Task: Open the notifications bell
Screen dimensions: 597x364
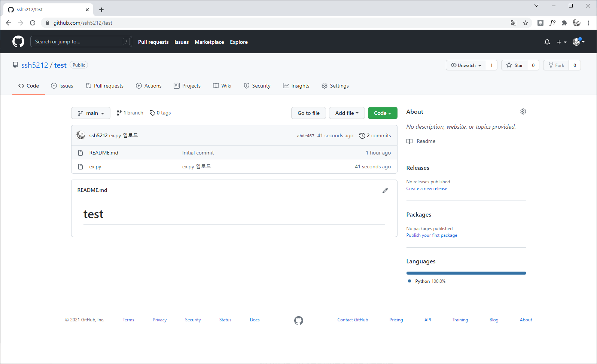Action: click(547, 42)
